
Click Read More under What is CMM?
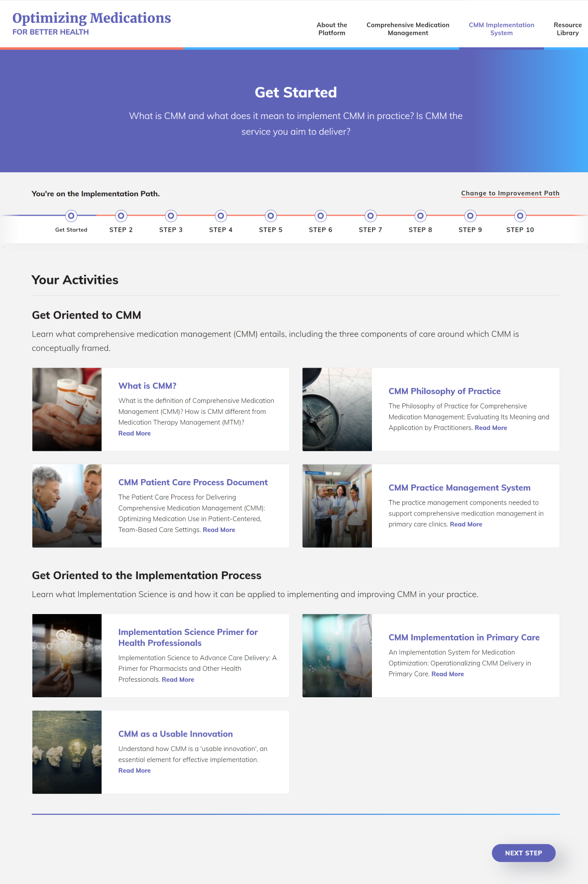(x=134, y=433)
